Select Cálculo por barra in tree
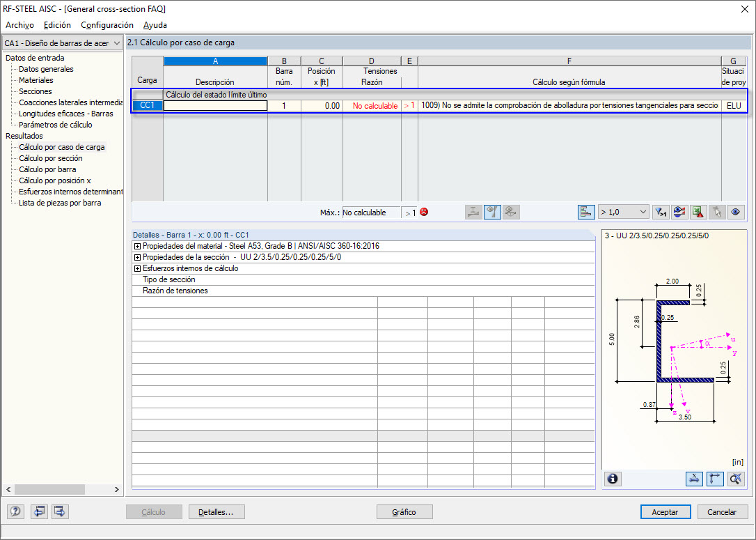 pos(47,169)
